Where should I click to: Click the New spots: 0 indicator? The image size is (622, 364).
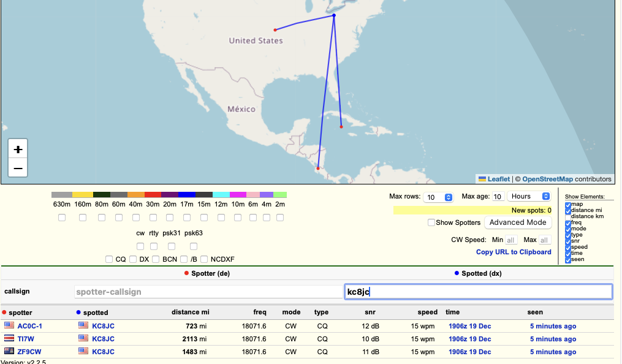(x=472, y=210)
